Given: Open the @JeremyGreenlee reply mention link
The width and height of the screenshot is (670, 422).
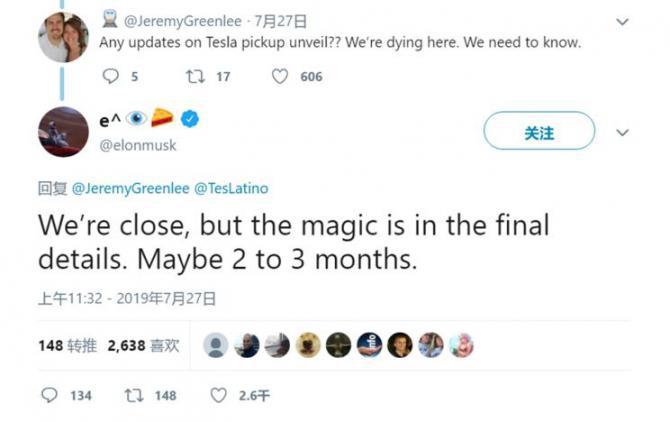Looking at the screenshot, I should [129, 188].
